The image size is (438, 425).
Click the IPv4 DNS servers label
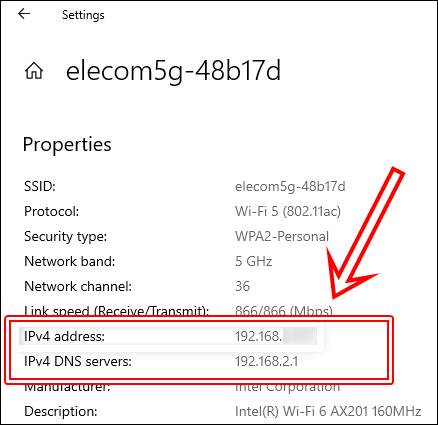coord(78,361)
